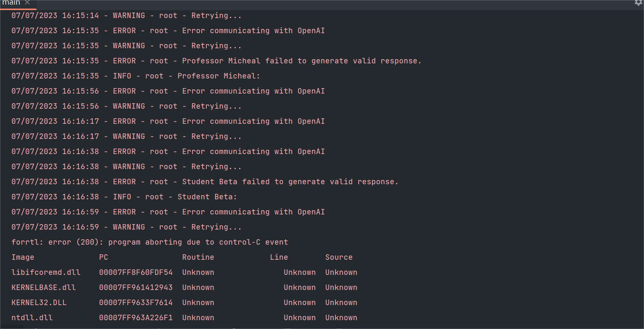The width and height of the screenshot is (644, 329).
Task: Close the main tab
Action: 26,3
